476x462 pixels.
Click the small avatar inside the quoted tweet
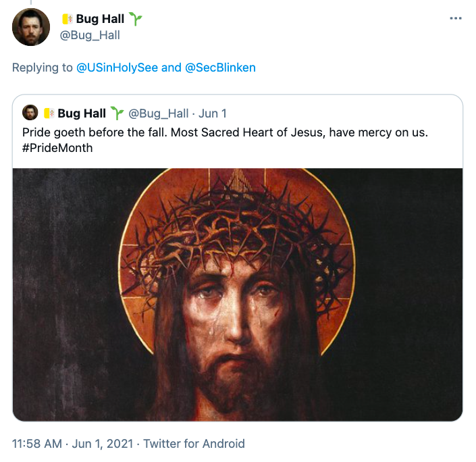coord(30,113)
